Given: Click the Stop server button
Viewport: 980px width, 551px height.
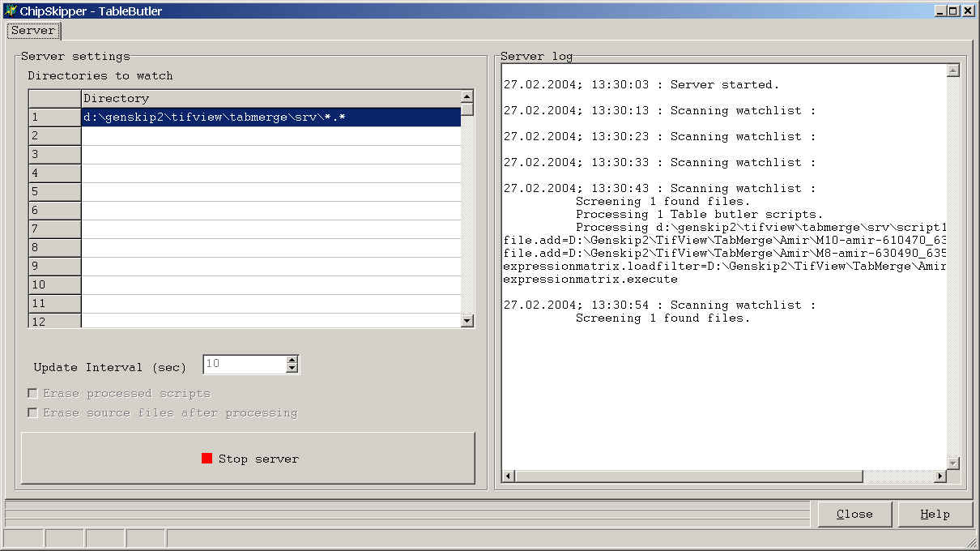Looking at the screenshot, I should 248,459.
